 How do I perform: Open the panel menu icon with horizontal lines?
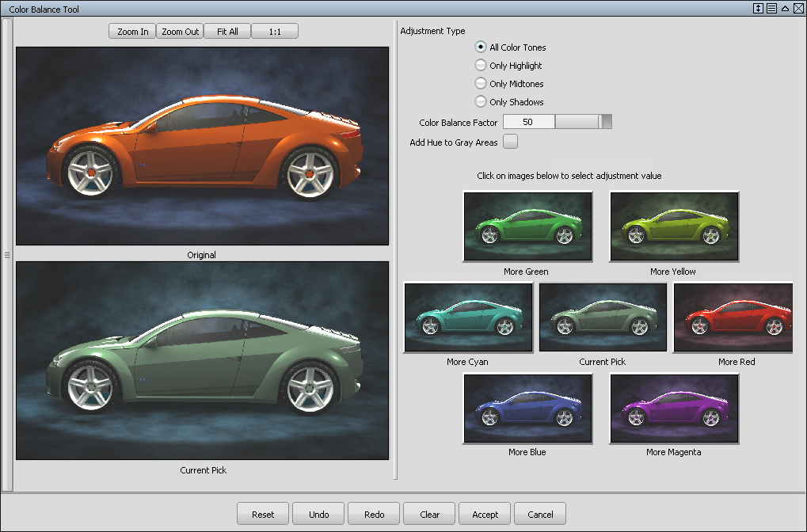pos(771,8)
